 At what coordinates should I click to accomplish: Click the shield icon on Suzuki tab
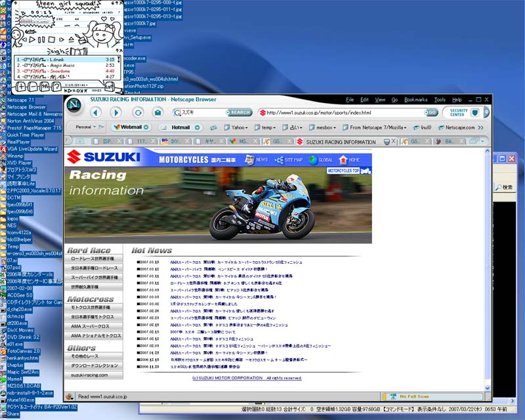pos(387,142)
